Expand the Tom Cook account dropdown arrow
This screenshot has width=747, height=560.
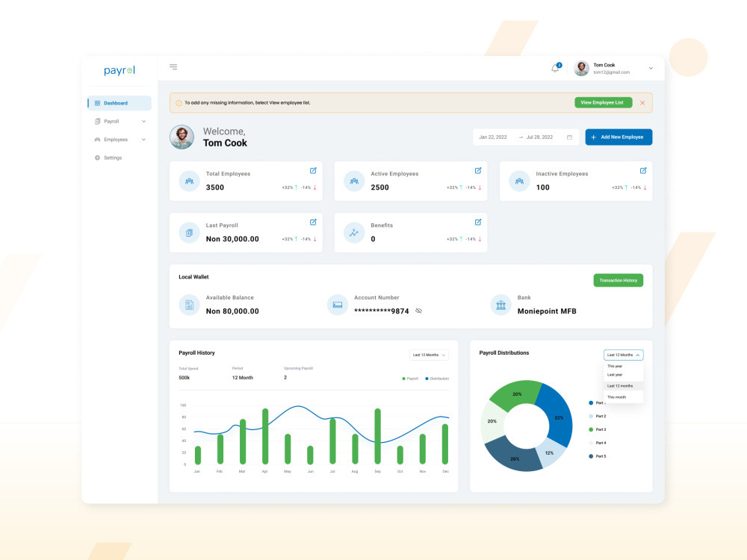[x=651, y=69]
